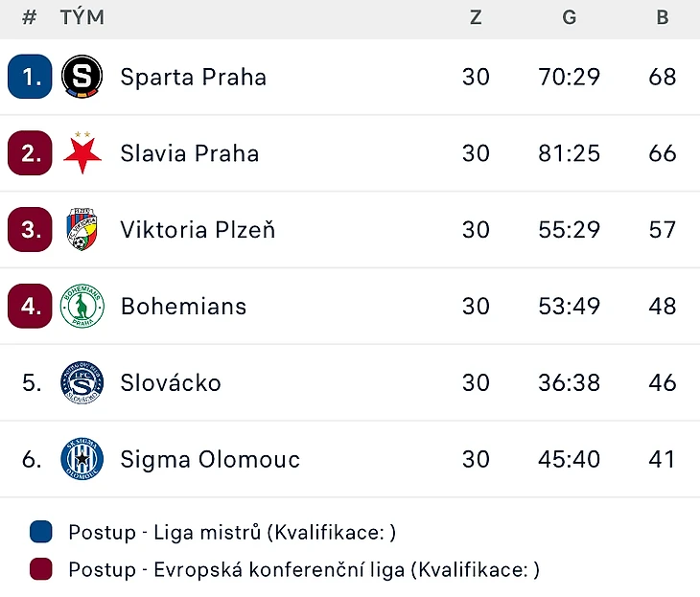The height and width of the screenshot is (597, 700).
Task: Click the maroon rank 2 badge
Action: coord(31,153)
